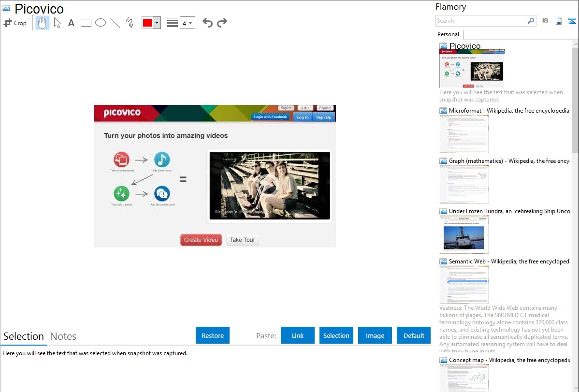Click the scroll-up arrow of the snapshot list
This screenshot has width=579, height=392.
point(575,44)
